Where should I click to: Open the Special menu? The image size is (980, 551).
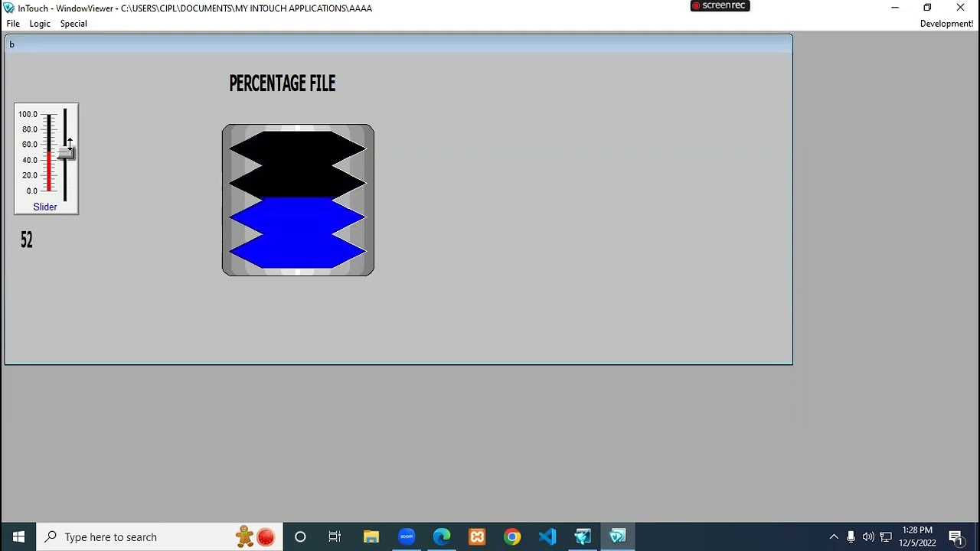tap(73, 24)
